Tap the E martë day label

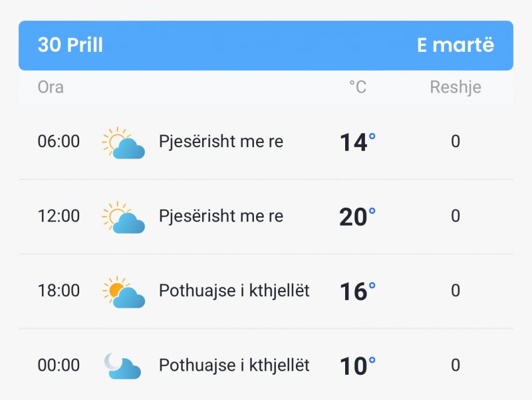(x=456, y=45)
